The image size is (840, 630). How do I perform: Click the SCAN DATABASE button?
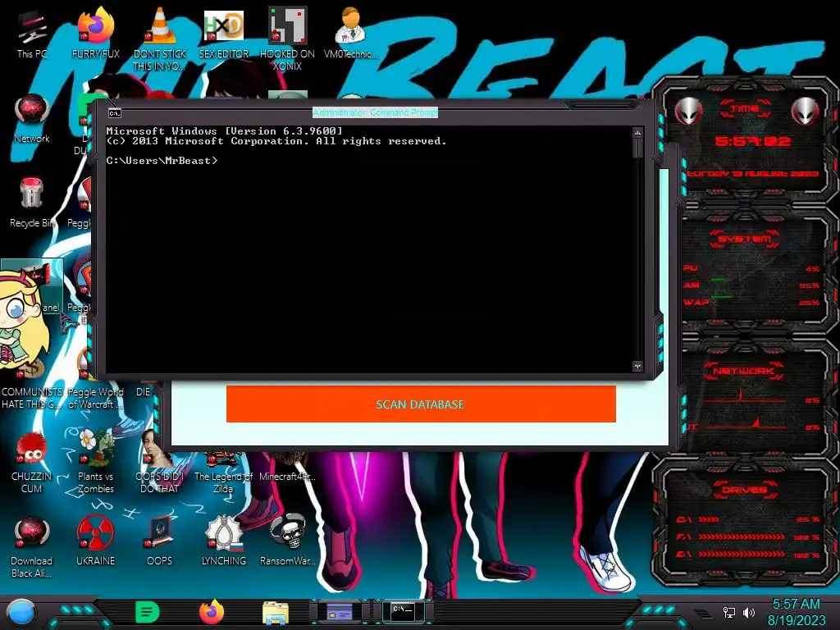click(421, 404)
